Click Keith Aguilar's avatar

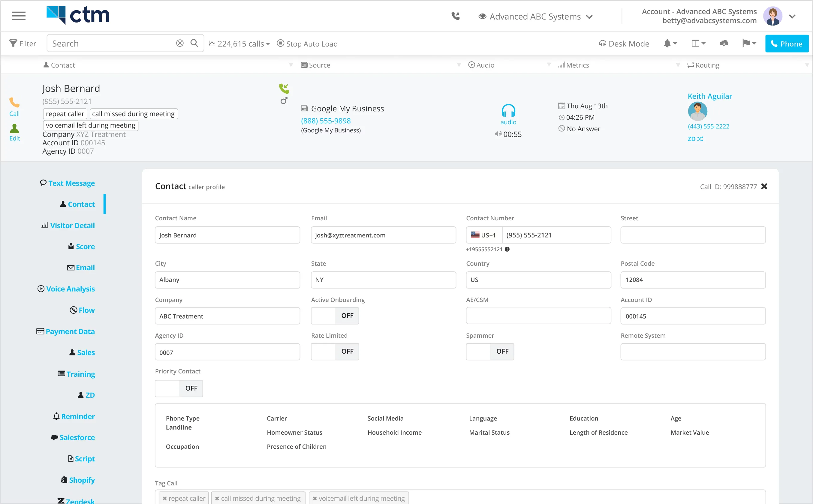click(x=697, y=111)
